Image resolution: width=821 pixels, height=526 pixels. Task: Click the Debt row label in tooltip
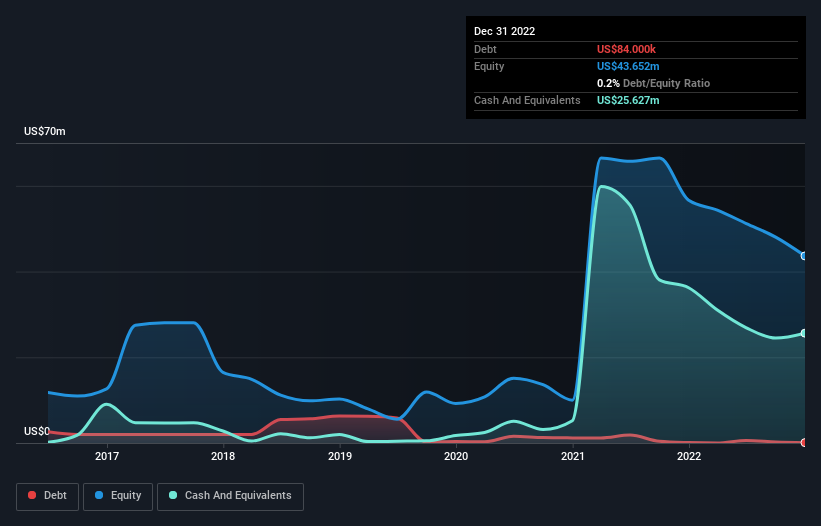click(485, 49)
